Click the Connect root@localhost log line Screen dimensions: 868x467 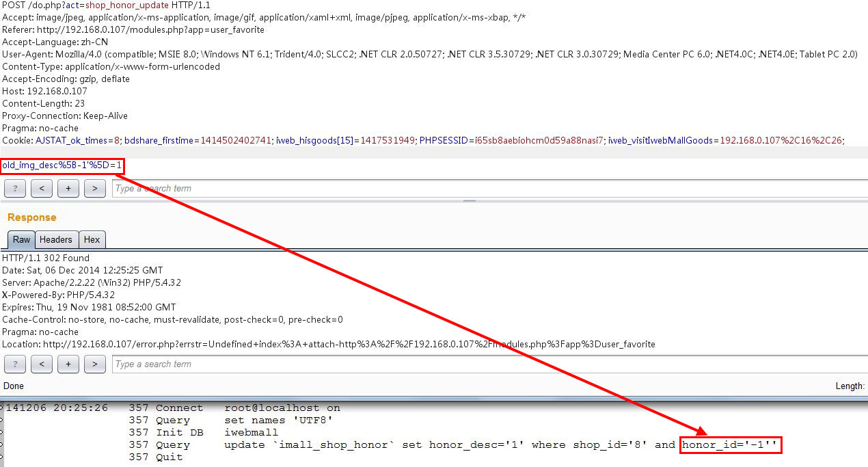coord(234,408)
